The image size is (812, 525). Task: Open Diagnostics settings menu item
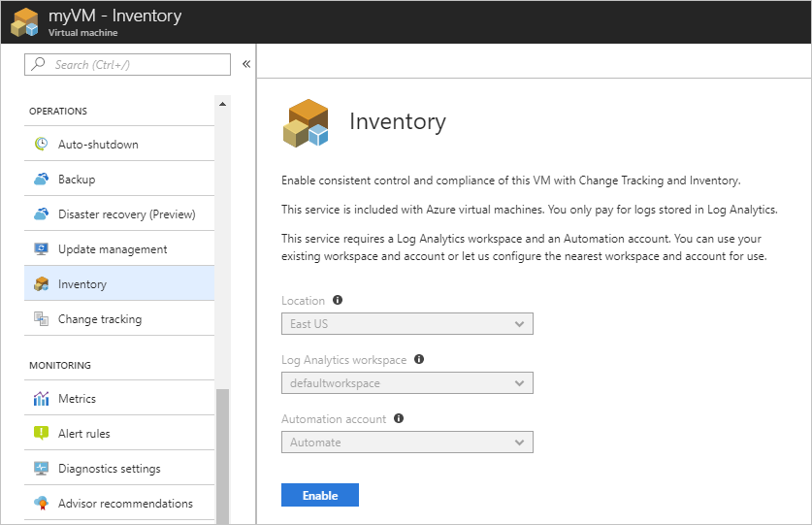coord(119,468)
